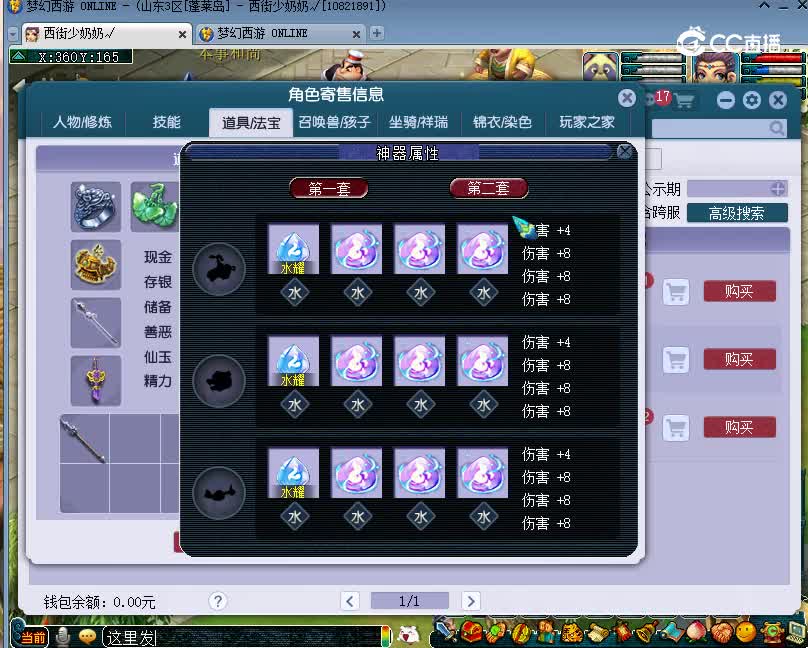Select the 道具/法宝 tab
This screenshot has height=648, width=808.
(x=251, y=123)
